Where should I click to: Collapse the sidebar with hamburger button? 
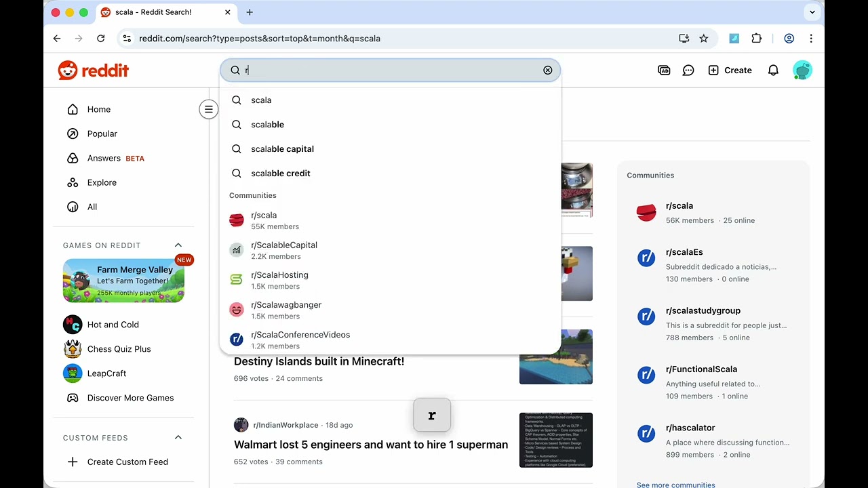coord(209,109)
